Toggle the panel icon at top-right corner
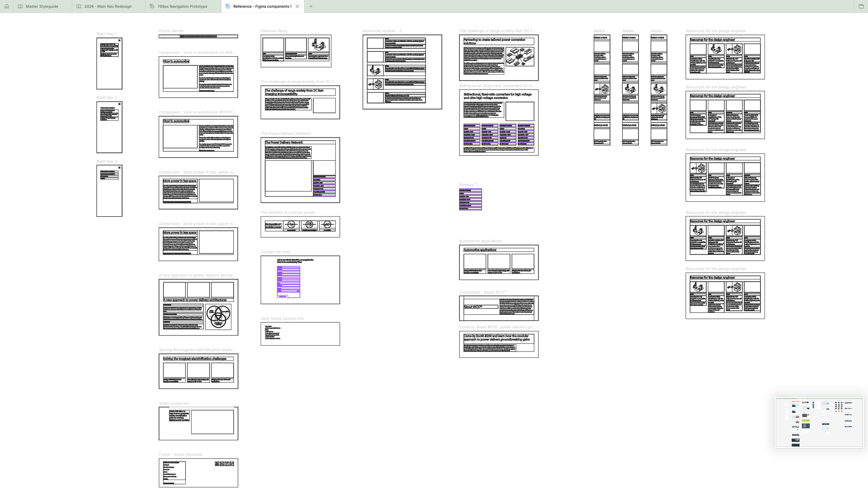 coord(861,6)
